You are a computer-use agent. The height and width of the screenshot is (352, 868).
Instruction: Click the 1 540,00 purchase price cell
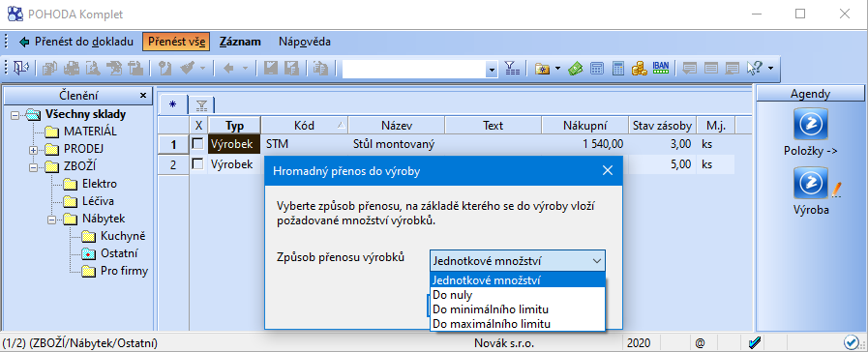click(x=584, y=144)
